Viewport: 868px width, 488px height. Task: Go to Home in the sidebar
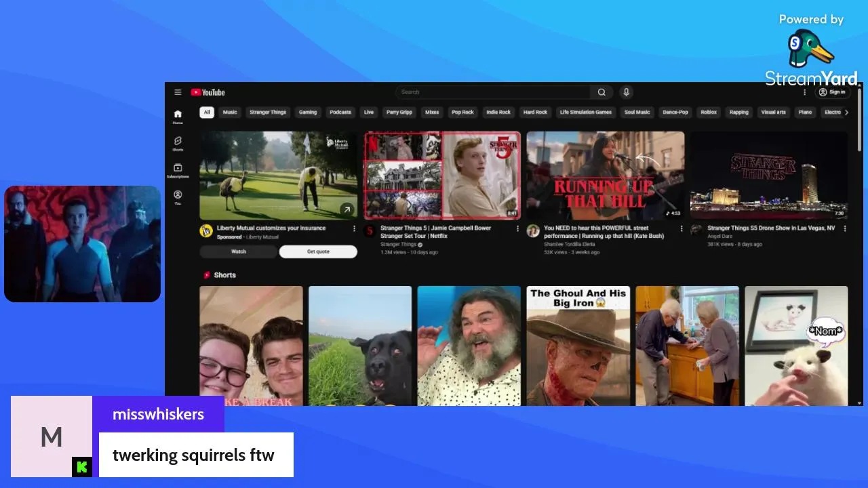(x=178, y=117)
